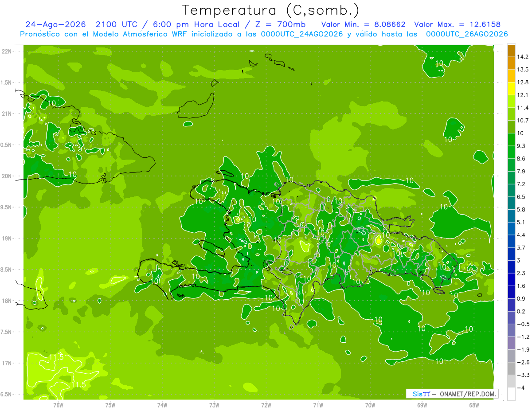Click the colorbar value '5.1'
532x411 pixels.
click(x=522, y=222)
